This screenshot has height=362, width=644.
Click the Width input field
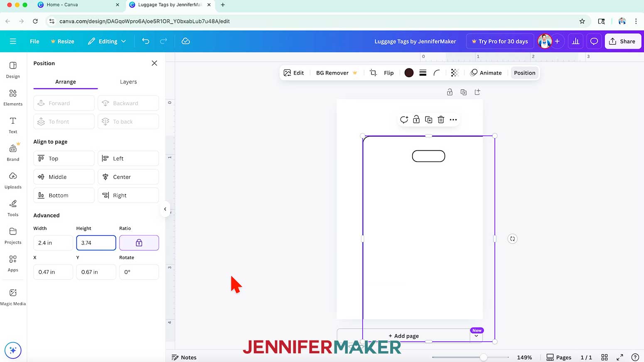click(x=53, y=243)
